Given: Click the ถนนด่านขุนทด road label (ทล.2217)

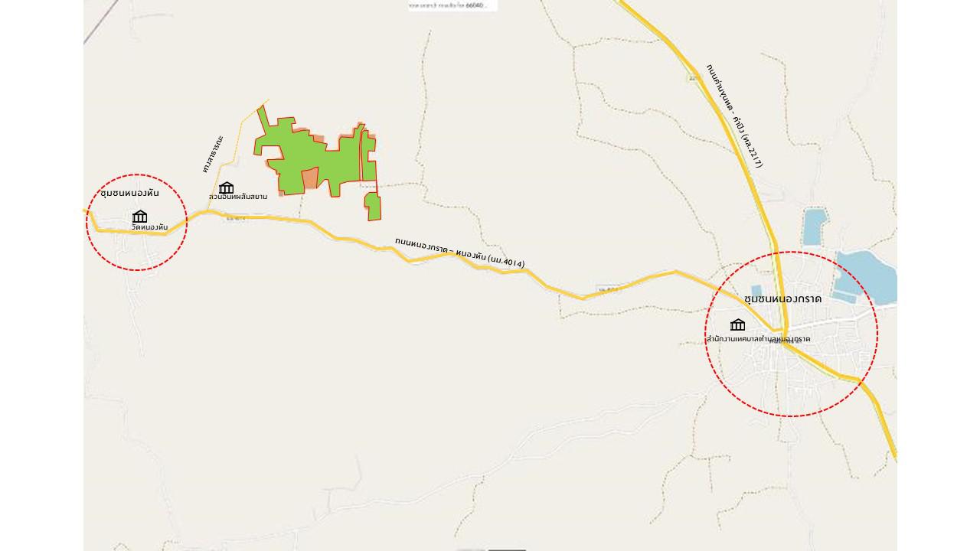Looking at the screenshot, I should pos(734,116).
